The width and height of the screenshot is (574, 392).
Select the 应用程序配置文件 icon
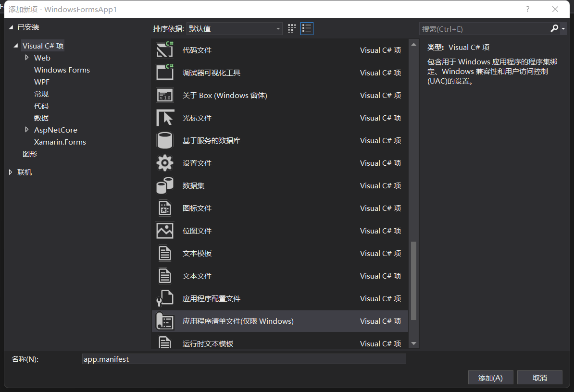(x=165, y=298)
